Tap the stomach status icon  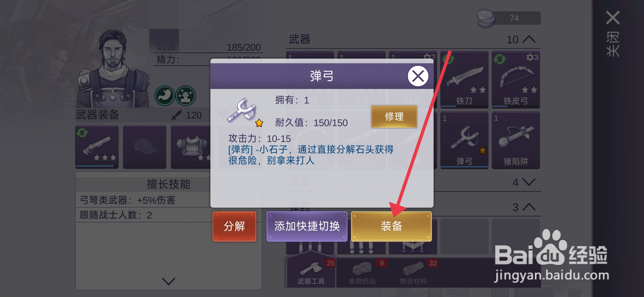coord(165,96)
